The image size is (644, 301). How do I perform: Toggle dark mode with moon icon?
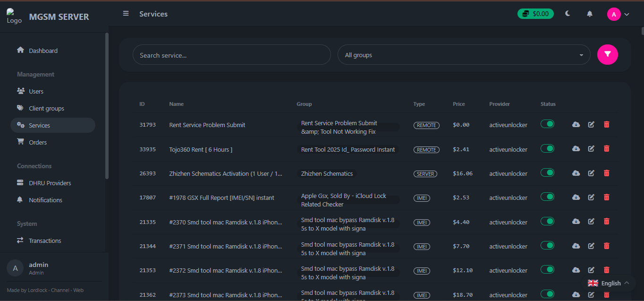pos(568,14)
